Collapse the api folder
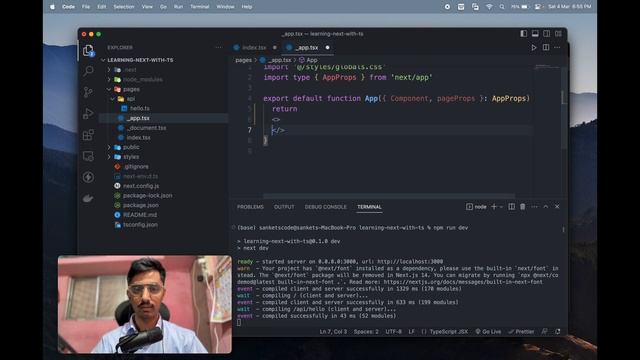The height and width of the screenshot is (360, 640). point(130,99)
